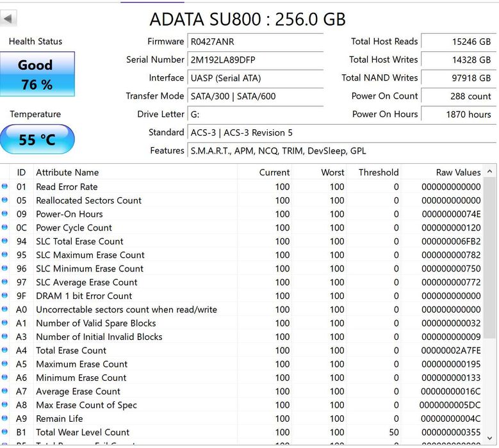499x448 pixels.
Task: Click the status icon for Maximum Erase Count row A5
Action: [4, 364]
